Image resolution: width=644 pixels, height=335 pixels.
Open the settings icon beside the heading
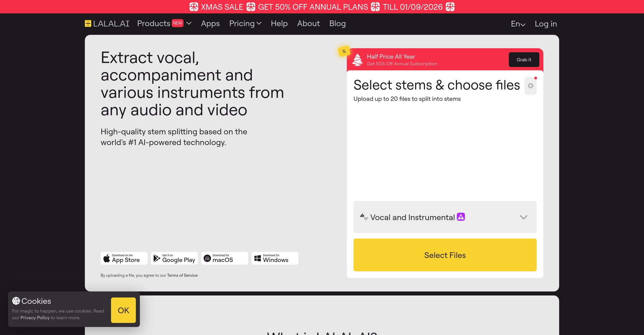point(530,86)
